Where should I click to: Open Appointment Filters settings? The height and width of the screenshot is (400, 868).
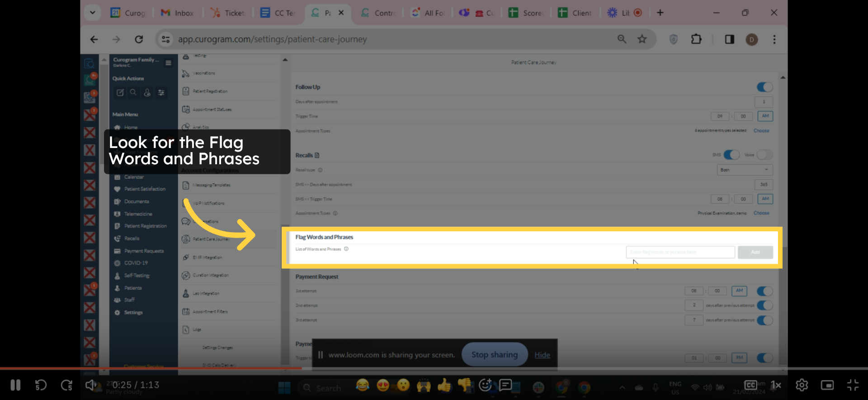205,312
